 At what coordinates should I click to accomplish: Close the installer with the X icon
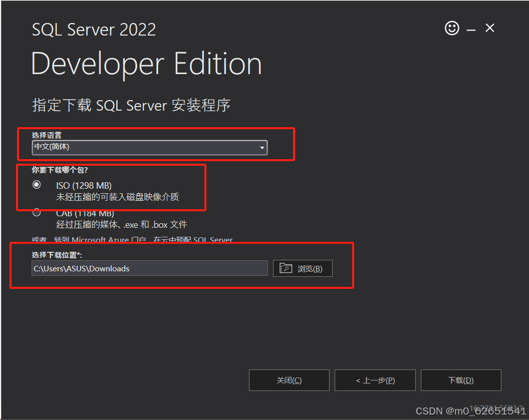490,28
